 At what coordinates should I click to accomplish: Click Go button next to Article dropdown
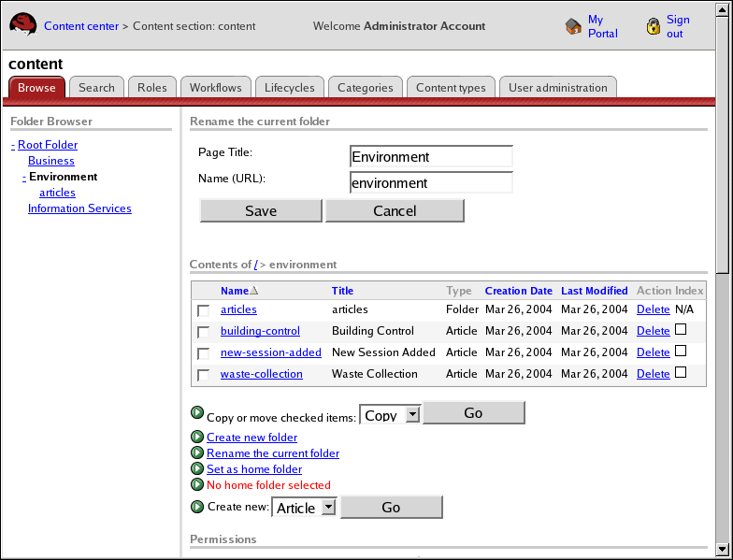(x=391, y=507)
